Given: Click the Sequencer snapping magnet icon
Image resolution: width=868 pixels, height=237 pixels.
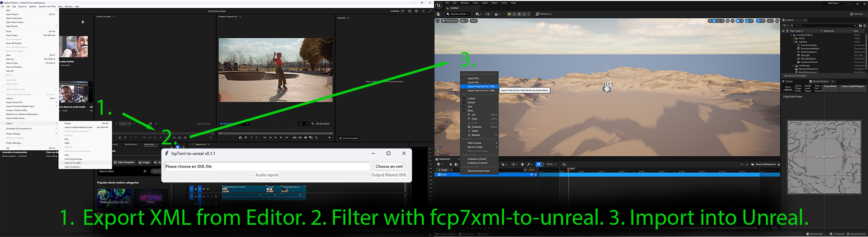Looking at the screenshot, I should click(x=538, y=164).
